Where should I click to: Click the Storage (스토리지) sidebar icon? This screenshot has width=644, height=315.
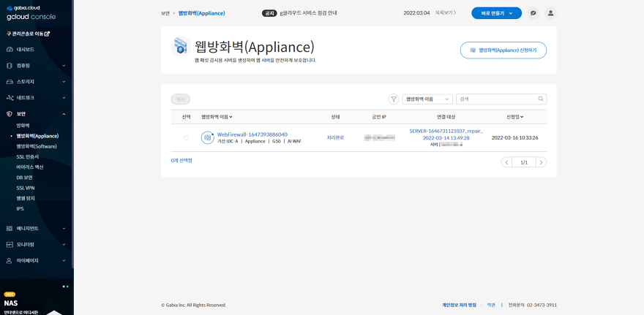[x=10, y=82]
